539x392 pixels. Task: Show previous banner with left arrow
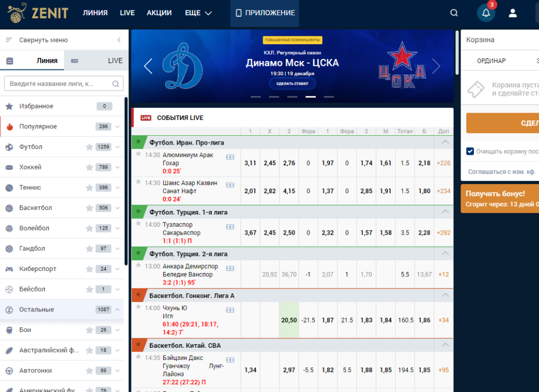coord(148,66)
